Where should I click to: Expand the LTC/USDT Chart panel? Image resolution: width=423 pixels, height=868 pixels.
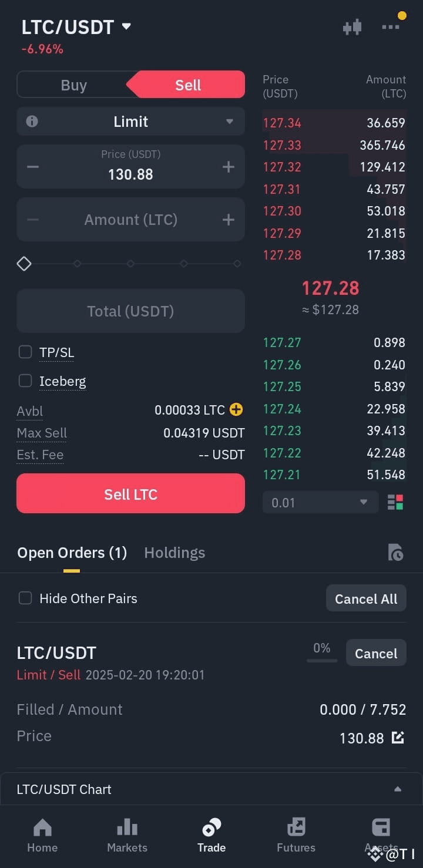(211, 789)
